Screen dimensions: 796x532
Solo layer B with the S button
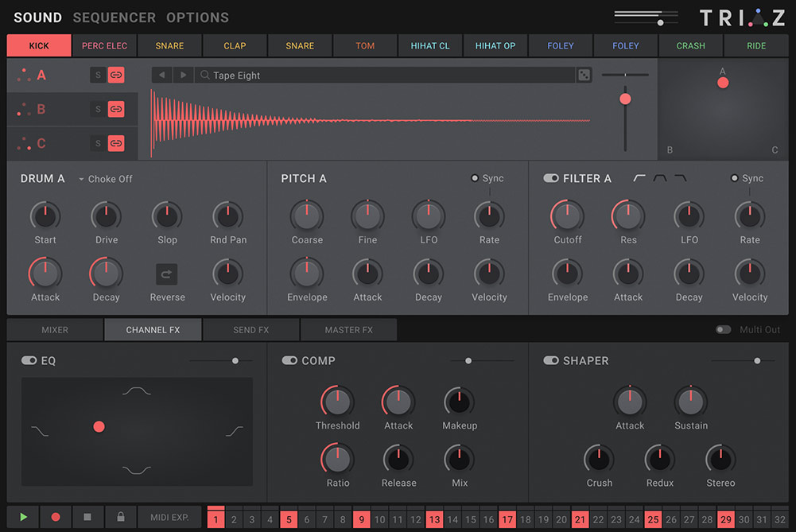99,109
